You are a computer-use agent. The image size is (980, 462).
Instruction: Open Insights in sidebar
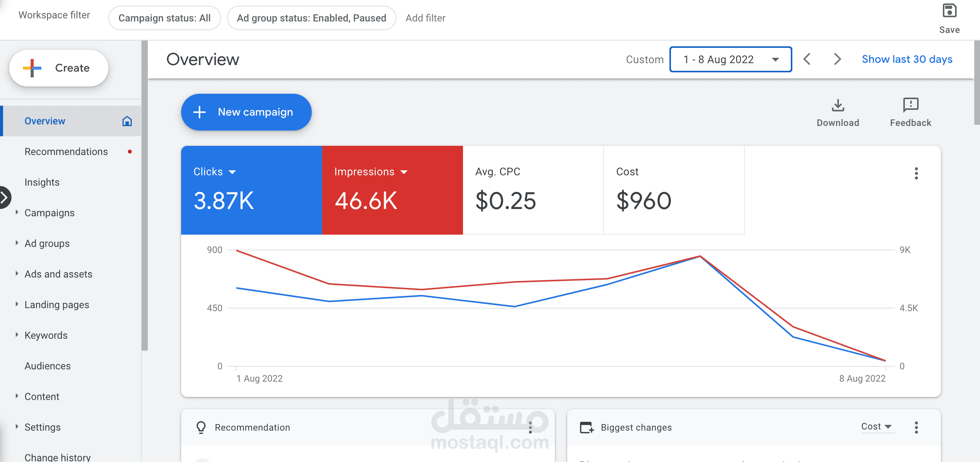[42, 182]
